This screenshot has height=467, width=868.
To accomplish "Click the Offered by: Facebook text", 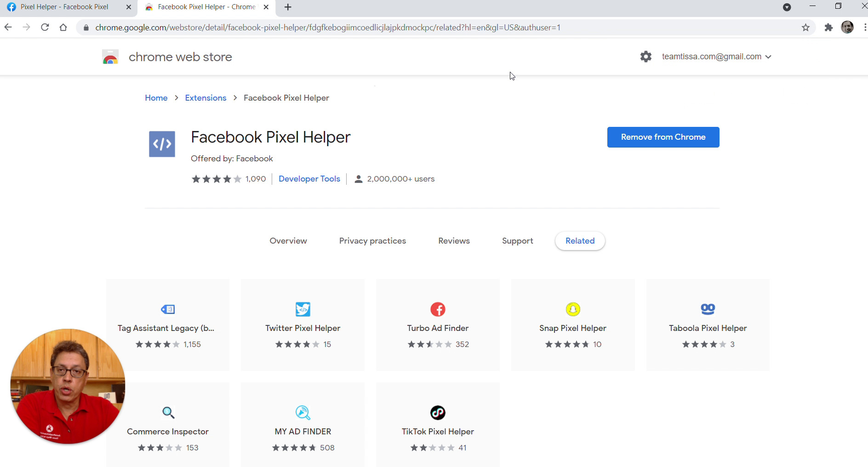I will pyautogui.click(x=232, y=159).
